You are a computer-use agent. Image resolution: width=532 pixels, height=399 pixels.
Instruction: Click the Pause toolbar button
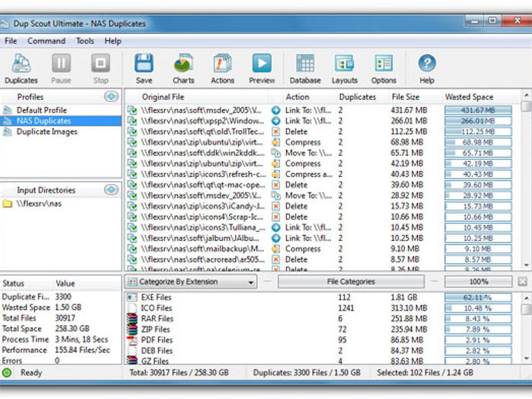click(61, 63)
